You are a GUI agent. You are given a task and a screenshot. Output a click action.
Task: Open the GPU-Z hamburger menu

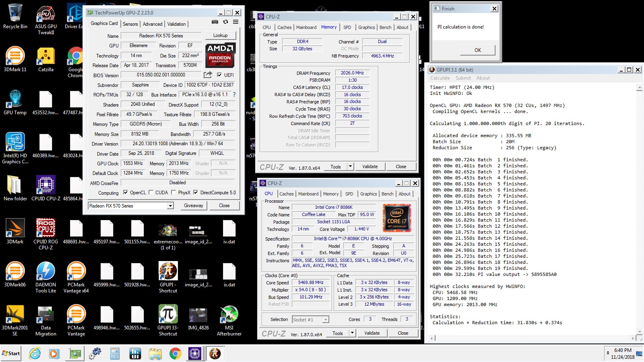236,22
